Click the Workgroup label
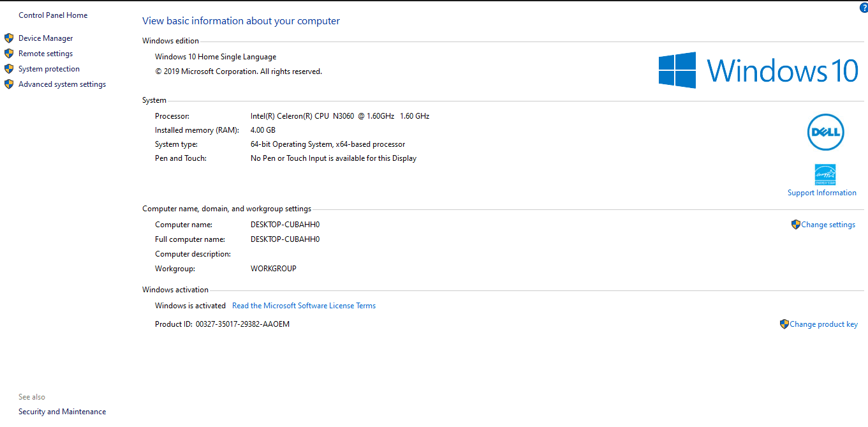The image size is (868, 427). (x=175, y=269)
